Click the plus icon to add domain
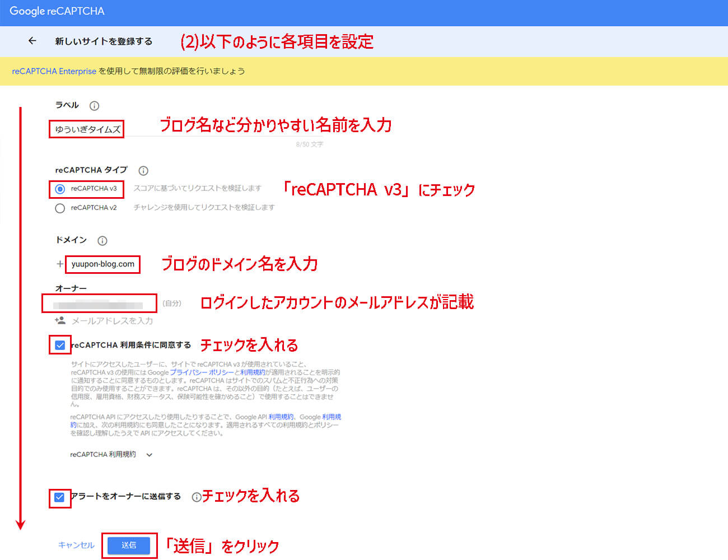The width and height of the screenshot is (728, 560). [60, 264]
